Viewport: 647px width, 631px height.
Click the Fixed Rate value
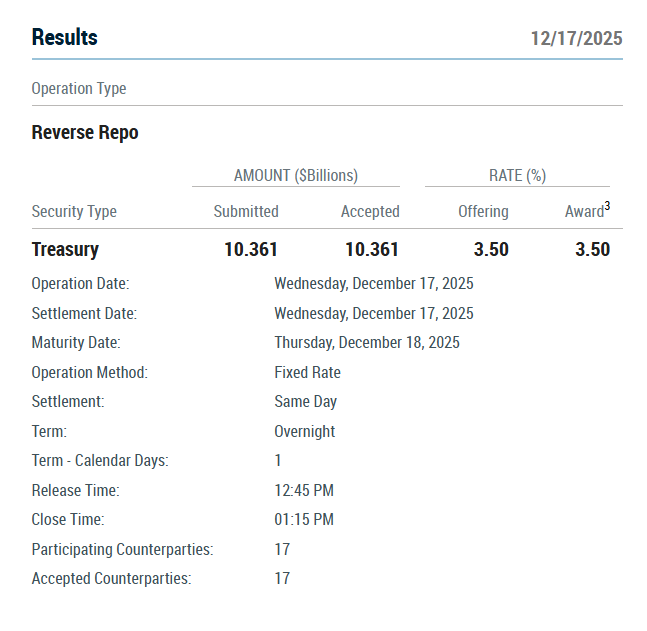[x=307, y=372]
